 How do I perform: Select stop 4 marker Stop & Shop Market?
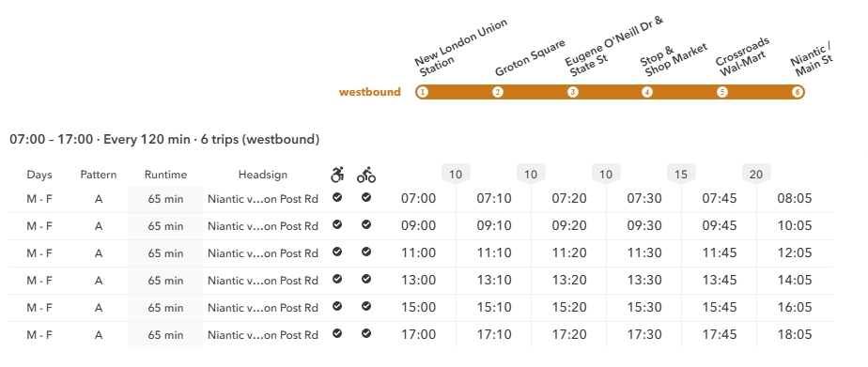coord(647,92)
